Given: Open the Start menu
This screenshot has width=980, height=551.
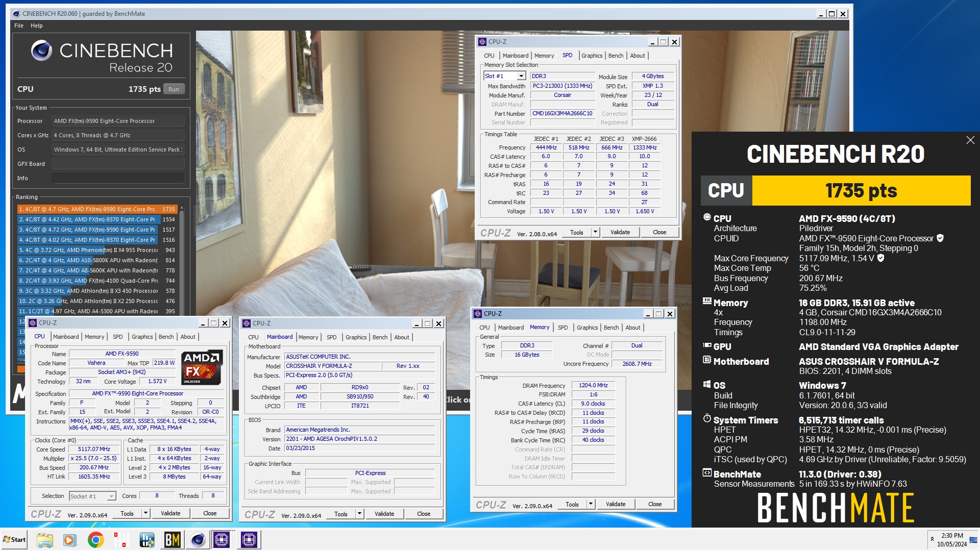Looking at the screenshot, I should coord(14,540).
